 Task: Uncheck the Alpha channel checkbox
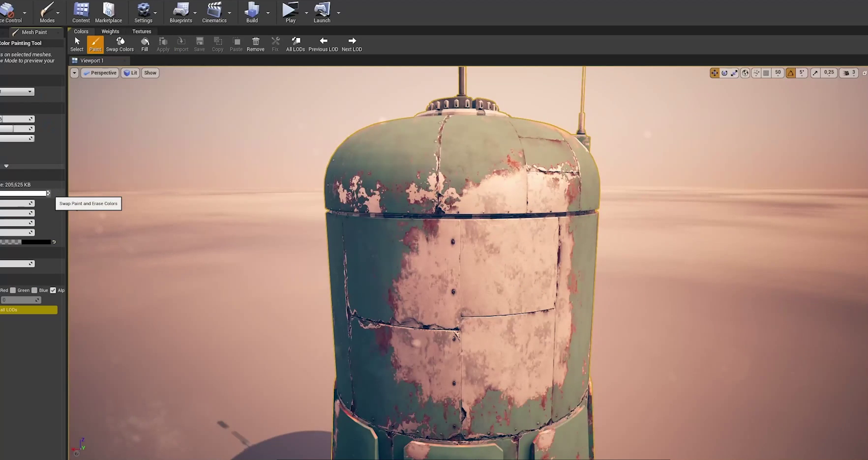[x=53, y=290]
